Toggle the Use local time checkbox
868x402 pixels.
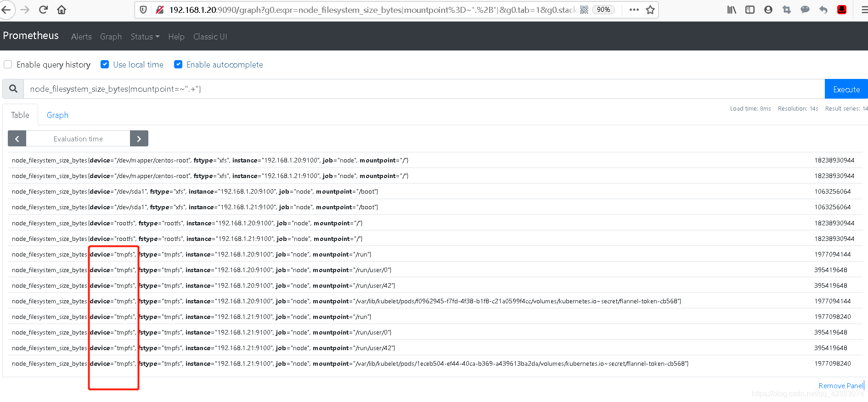(105, 64)
